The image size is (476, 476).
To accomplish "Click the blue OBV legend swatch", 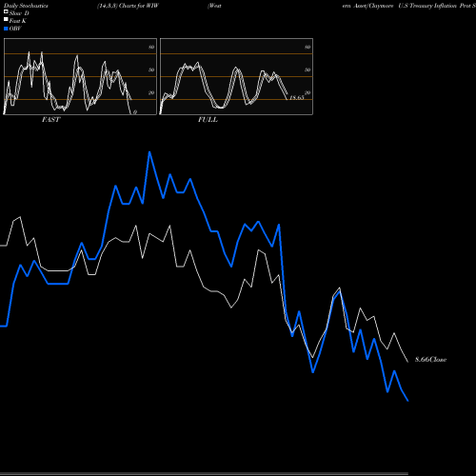I will pyautogui.click(x=6, y=29).
